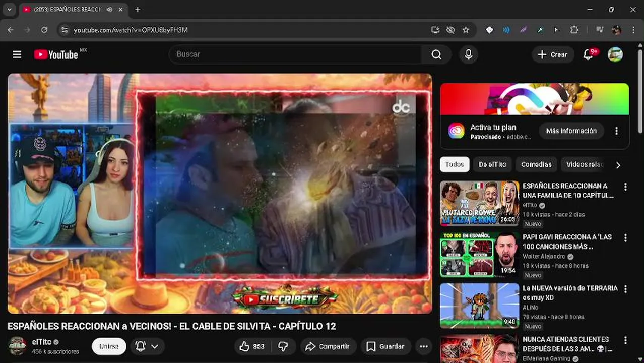View site information icon in address bar

click(64, 30)
